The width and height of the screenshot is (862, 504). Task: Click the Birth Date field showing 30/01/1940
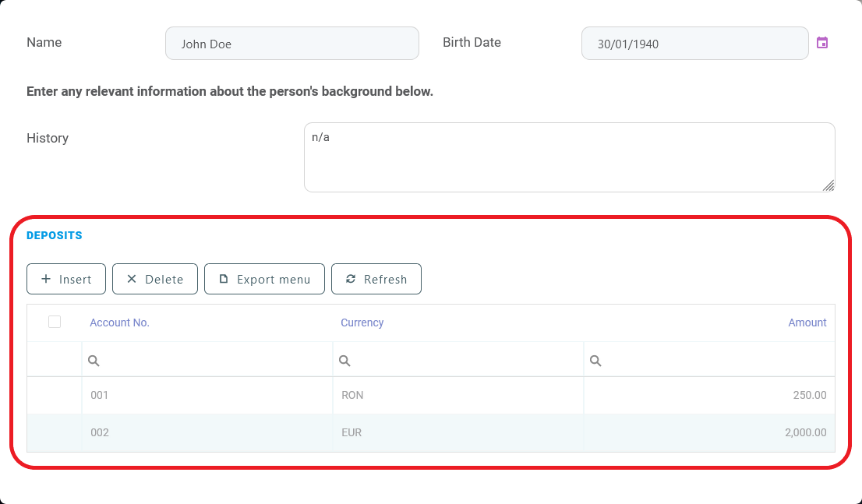coord(694,43)
